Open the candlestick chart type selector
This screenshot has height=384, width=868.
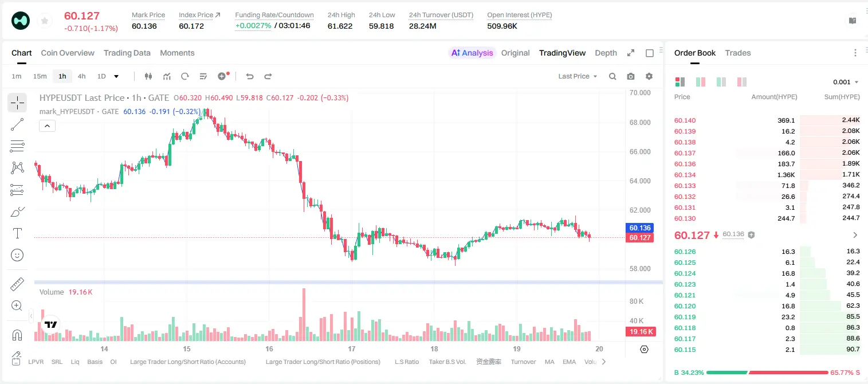tap(148, 76)
